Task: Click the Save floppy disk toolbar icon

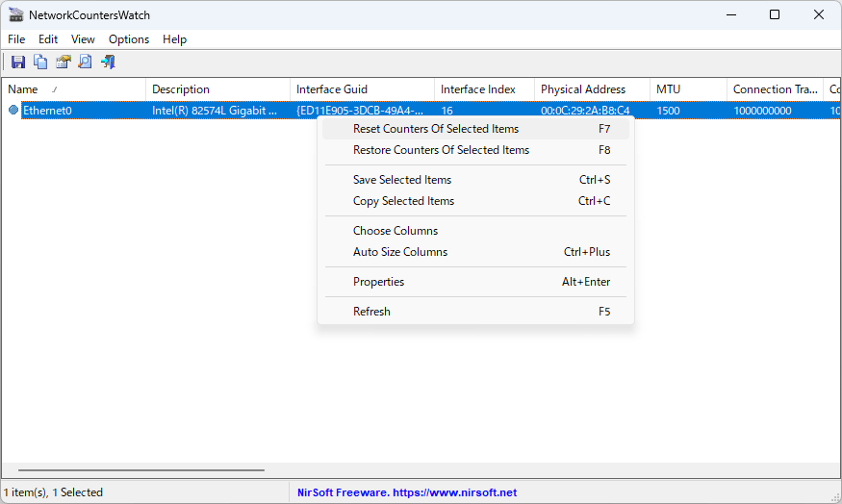Action: 18,63
